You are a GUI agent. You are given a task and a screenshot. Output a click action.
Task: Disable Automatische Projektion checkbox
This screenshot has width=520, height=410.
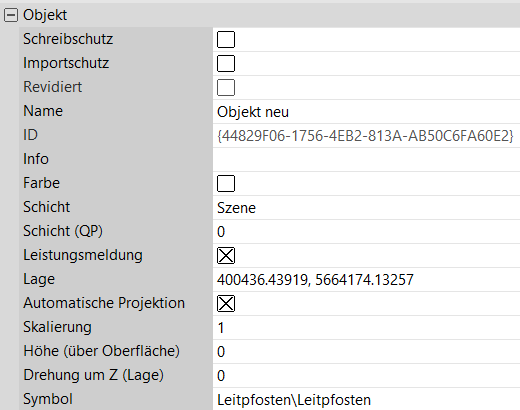226,304
